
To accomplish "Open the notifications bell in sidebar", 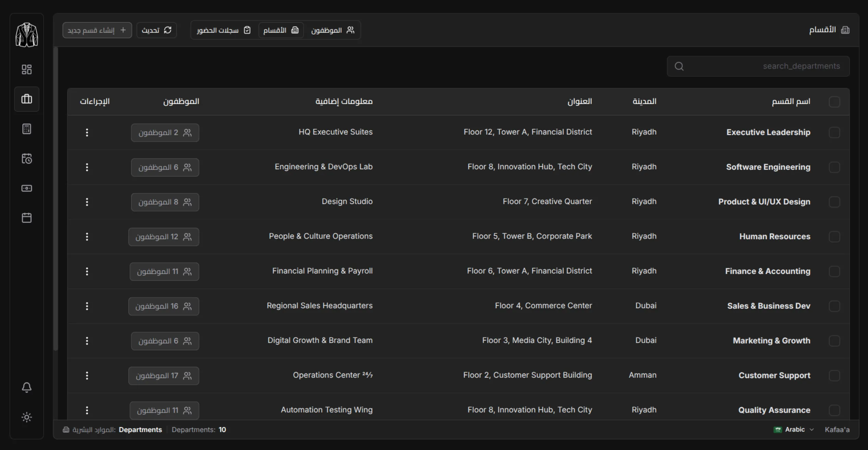I will tap(27, 387).
